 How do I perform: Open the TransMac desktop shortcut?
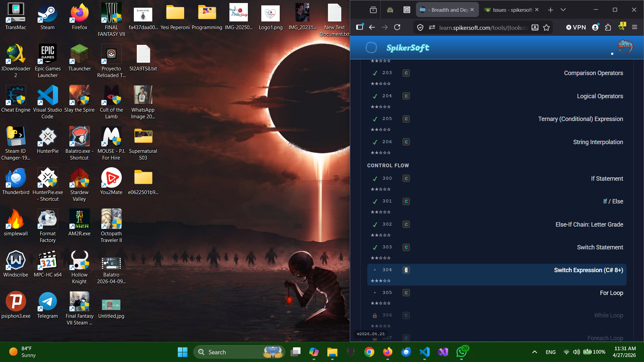pos(16,17)
